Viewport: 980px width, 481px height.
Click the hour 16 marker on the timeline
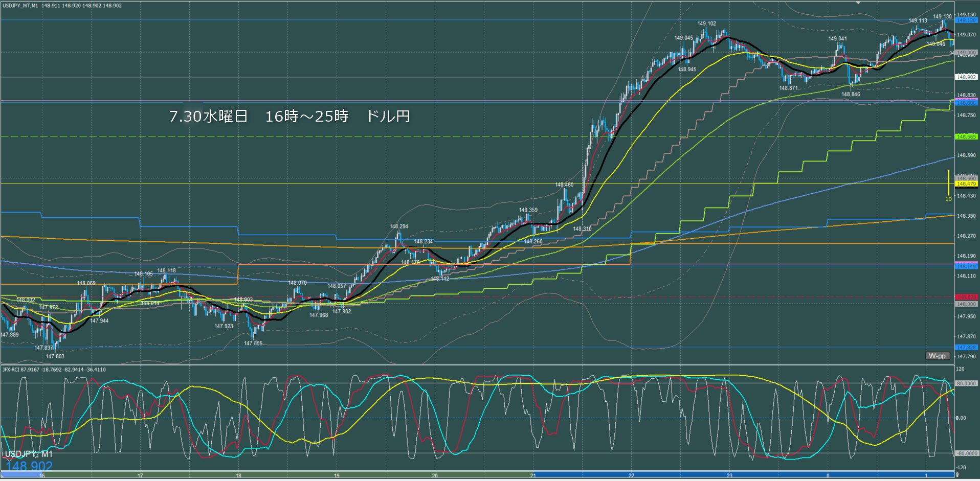[42, 476]
